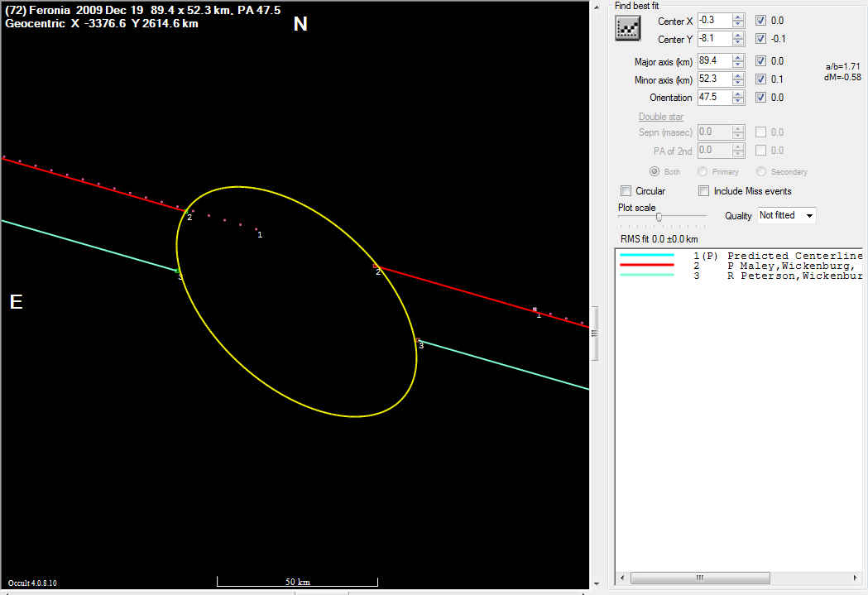Click the Sepn (masec) value field

coord(715,132)
